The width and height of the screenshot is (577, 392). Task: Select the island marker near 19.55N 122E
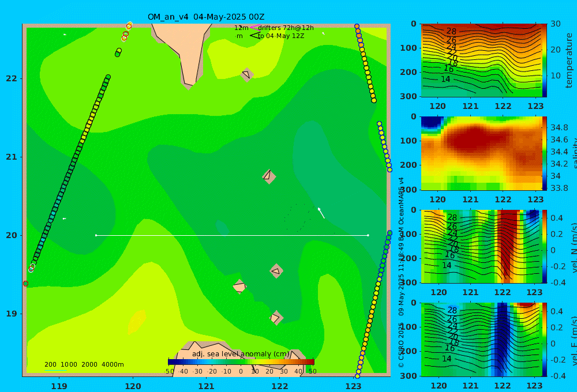(276, 272)
